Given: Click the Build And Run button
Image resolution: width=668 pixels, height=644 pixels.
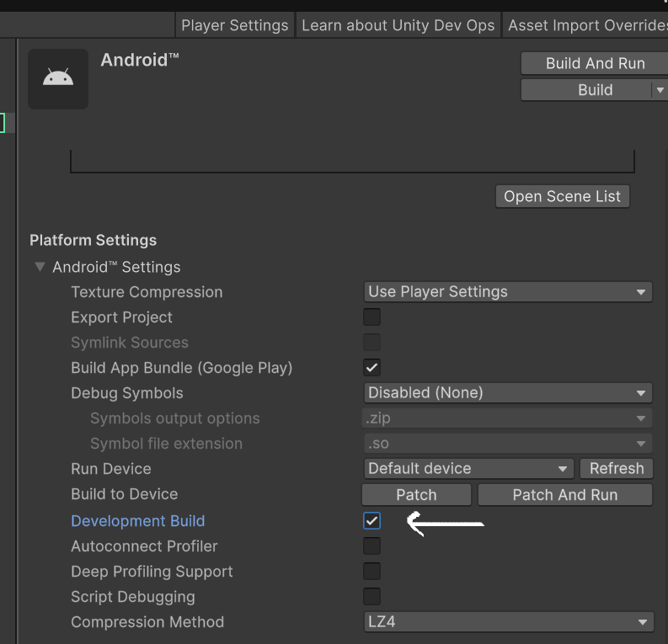Looking at the screenshot, I should pos(595,63).
